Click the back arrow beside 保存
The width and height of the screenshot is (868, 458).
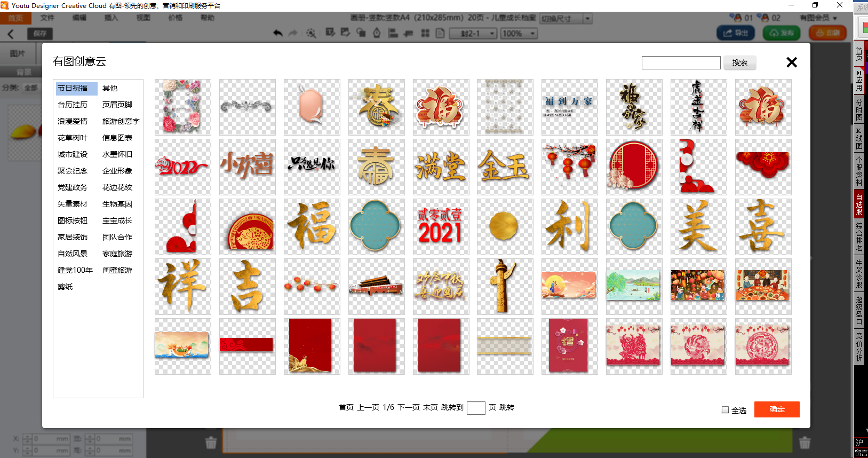pos(11,34)
